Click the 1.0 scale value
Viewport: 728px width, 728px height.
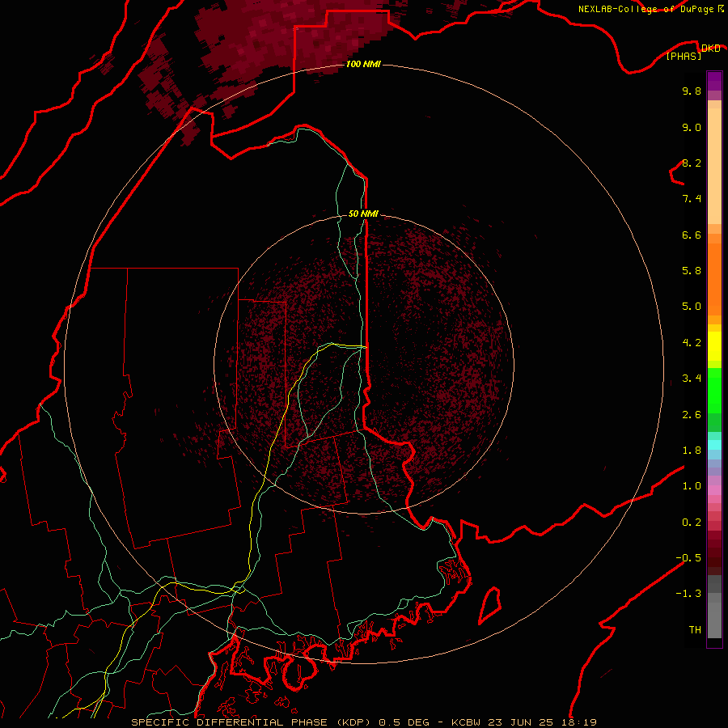692,485
